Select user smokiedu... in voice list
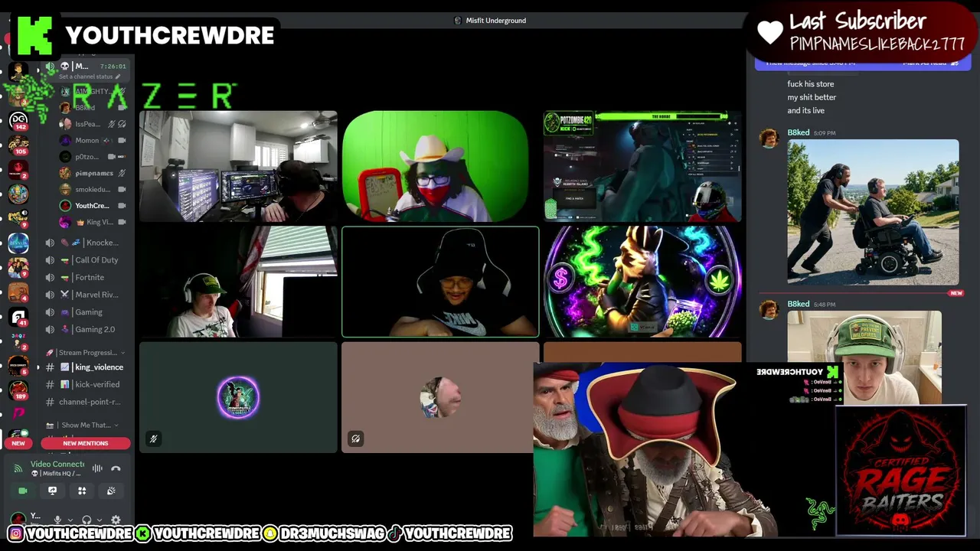This screenshot has width=980, height=551. (93, 190)
